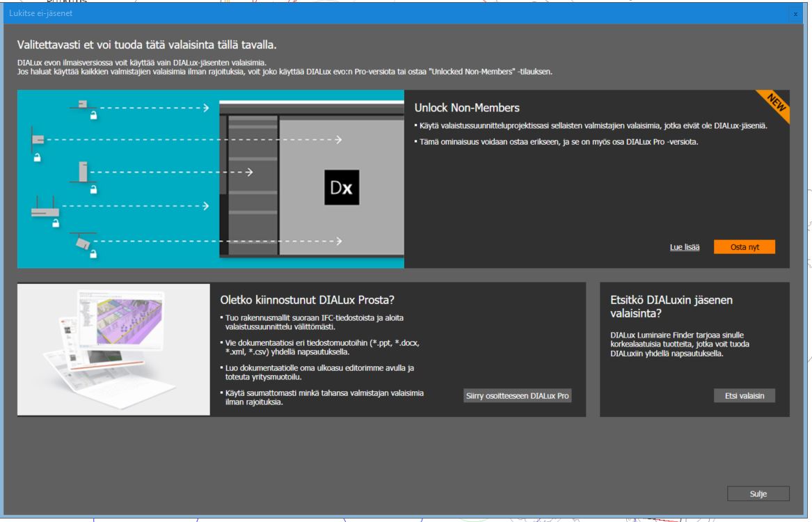Close the dialog with the 'Sulje' button
The width and height of the screenshot is (812, 522).
pyautogui.click(x=758, y=493)
